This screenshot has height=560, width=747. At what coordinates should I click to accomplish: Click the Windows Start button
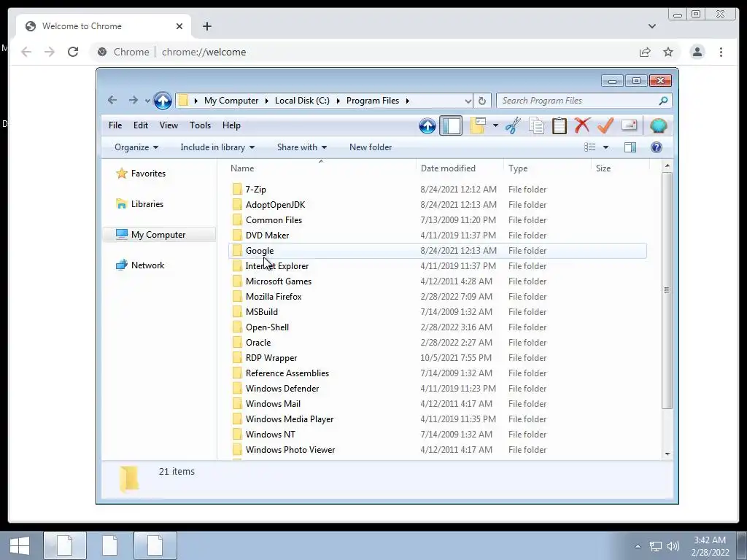point(20,545)
